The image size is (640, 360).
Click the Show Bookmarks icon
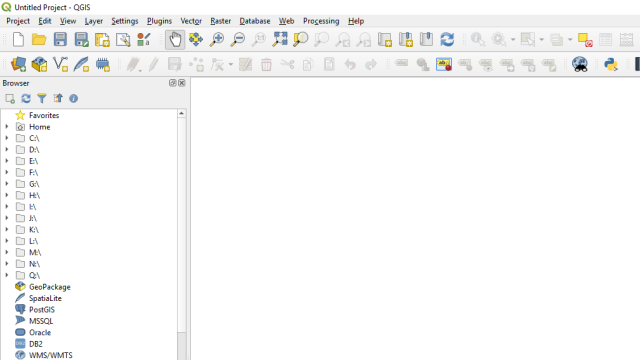tap(426, 40)
